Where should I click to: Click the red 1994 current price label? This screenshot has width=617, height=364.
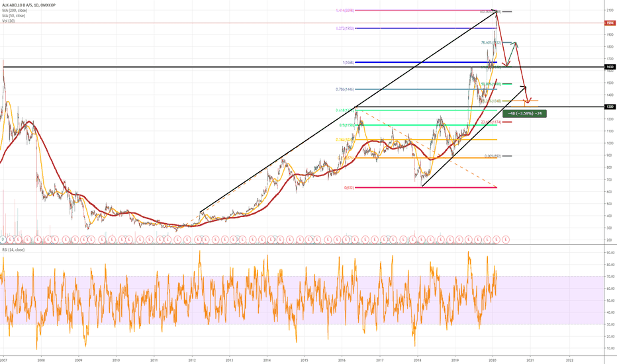click(610, 23)
